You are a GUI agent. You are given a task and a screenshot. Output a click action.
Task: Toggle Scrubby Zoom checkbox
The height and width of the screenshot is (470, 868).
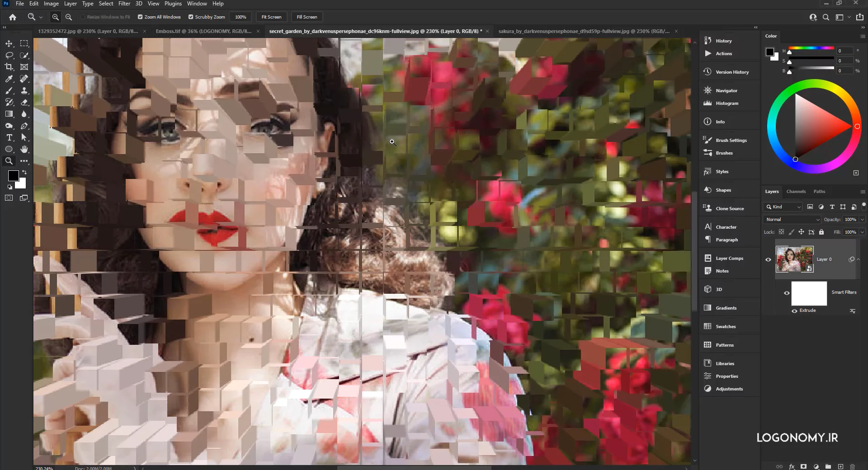pos(191,17)
